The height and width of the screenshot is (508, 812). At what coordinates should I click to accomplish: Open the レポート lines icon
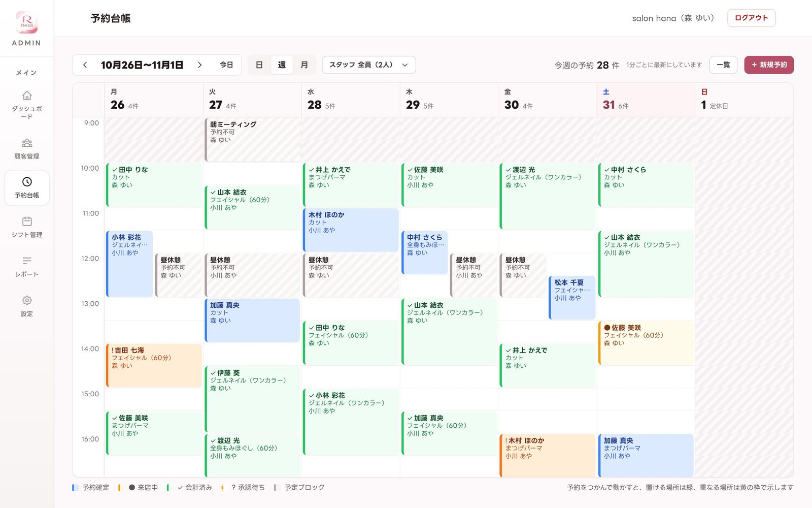(x=27, y=261)
